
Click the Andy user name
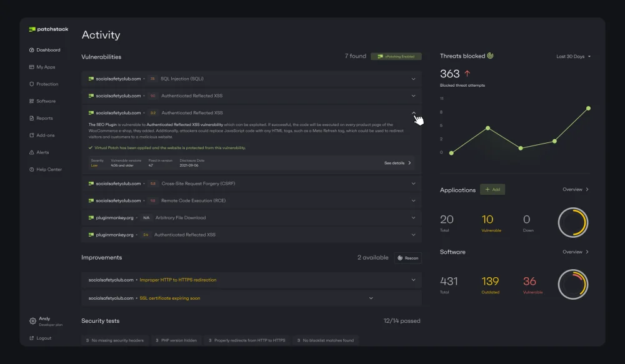pyautogui.click(x=44, y=318)
